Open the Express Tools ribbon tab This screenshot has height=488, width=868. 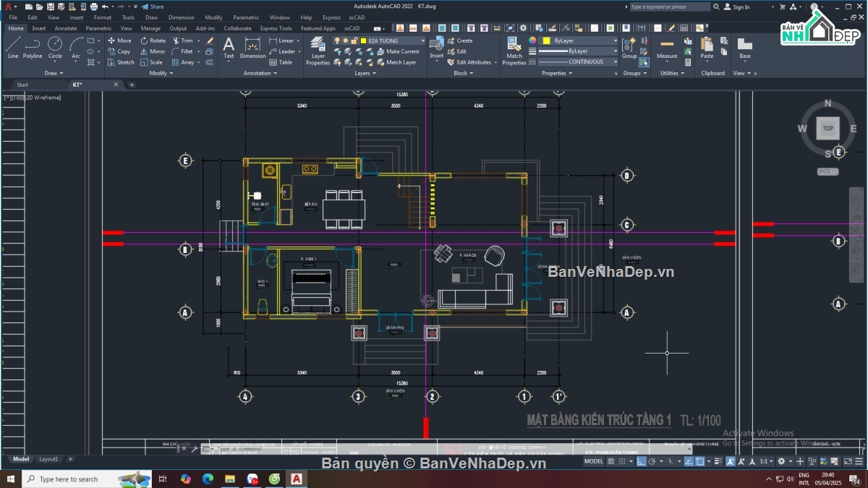[276, 28]
